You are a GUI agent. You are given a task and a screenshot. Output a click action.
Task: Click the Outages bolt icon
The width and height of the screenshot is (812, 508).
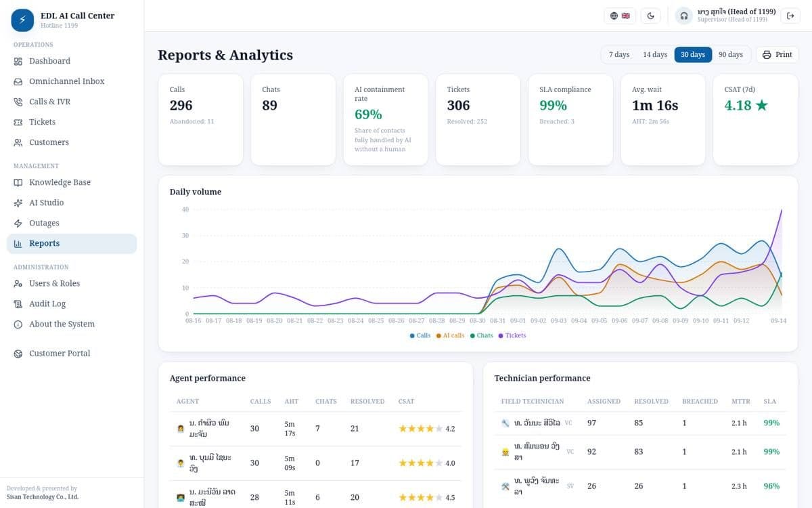point(18,223)
